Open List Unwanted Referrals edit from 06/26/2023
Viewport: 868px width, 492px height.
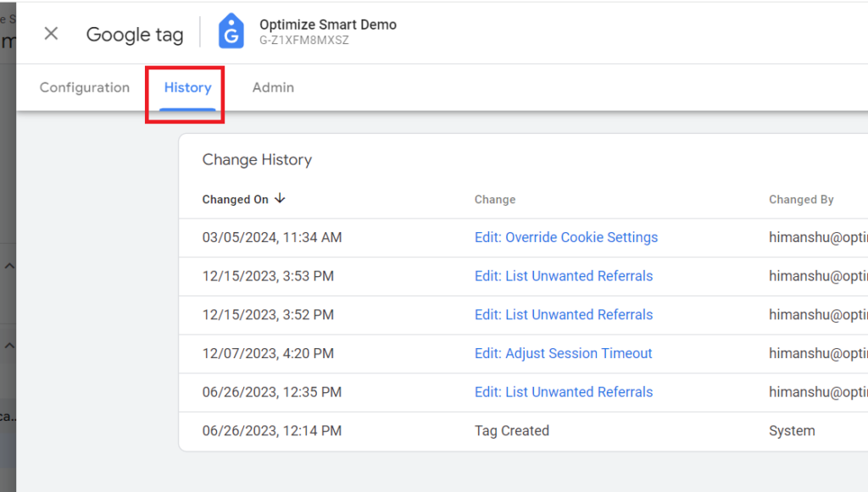(564, 392)
